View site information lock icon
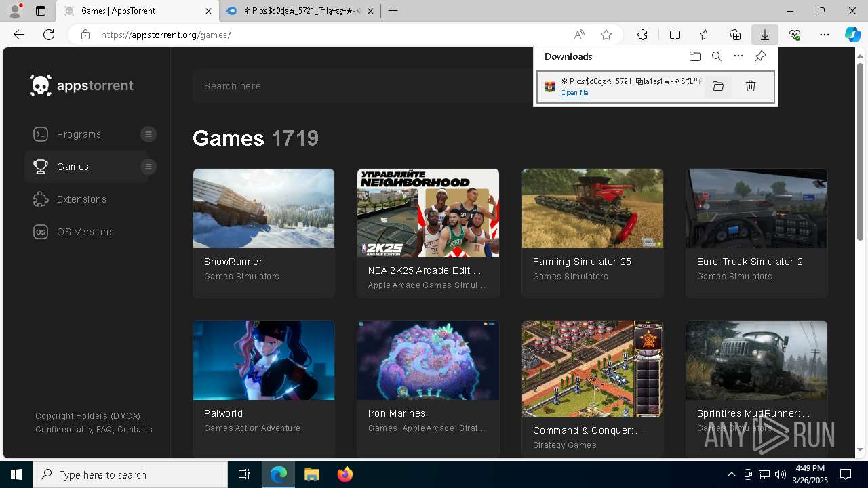868x488 pixels. 85,35
